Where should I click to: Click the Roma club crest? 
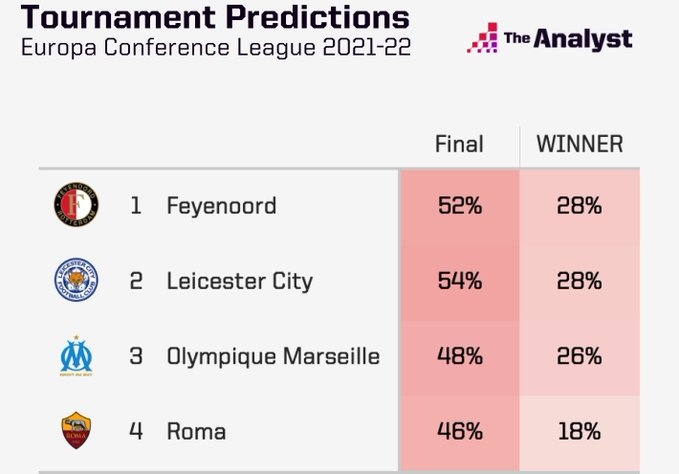point(76,432)
